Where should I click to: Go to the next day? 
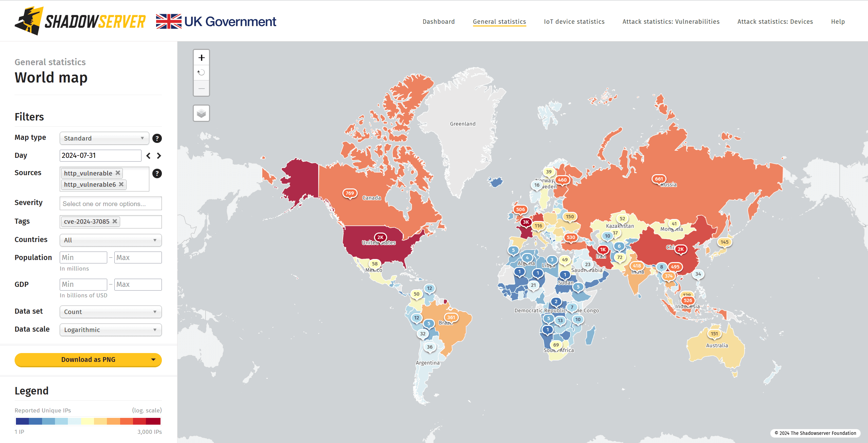(159, 156)
